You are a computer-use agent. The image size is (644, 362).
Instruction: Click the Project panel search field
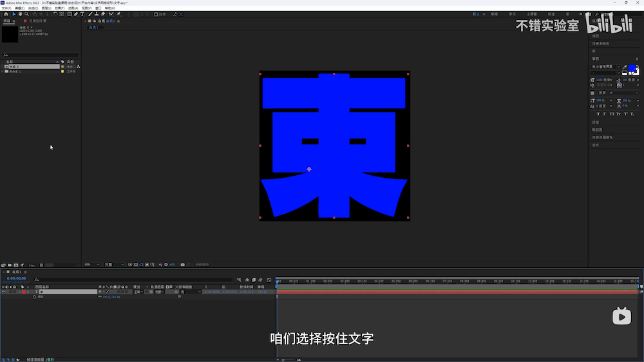click(40, 55)
